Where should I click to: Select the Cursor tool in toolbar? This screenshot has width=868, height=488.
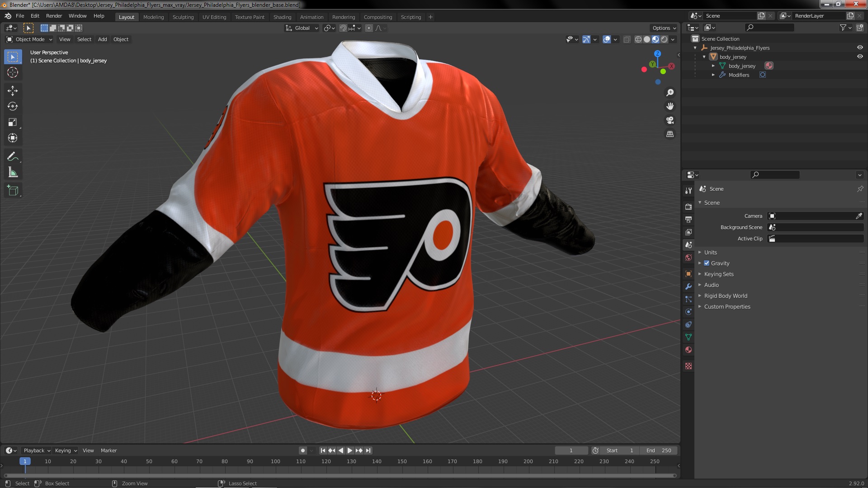[x=13, y=73]
